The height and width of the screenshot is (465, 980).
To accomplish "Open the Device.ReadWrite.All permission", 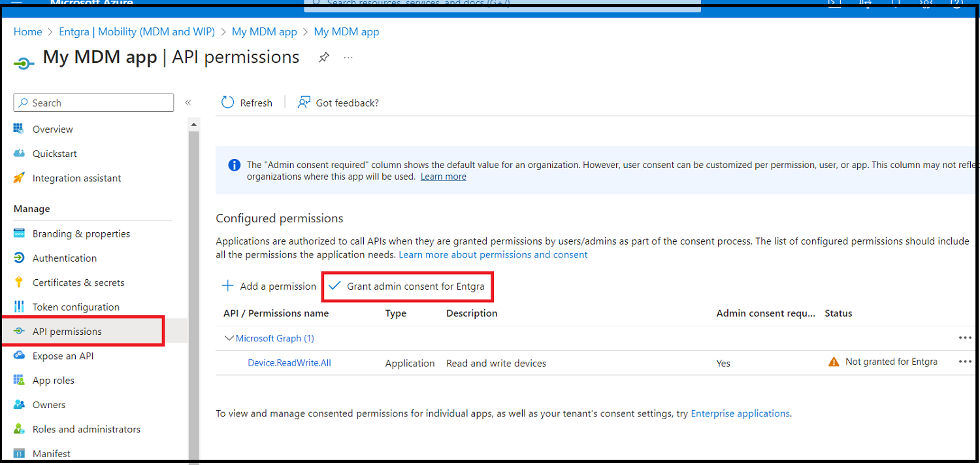I will pyautogui.click(x=289, y=363).
